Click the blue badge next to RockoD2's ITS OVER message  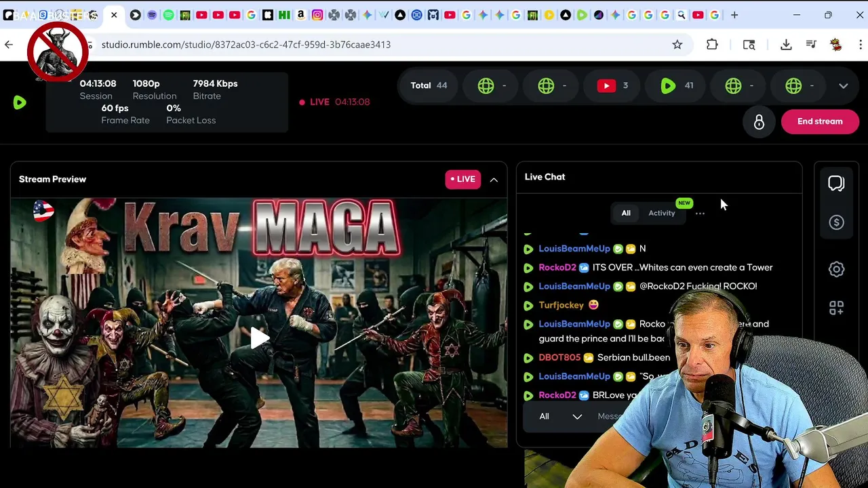click(x=584, y=268)
